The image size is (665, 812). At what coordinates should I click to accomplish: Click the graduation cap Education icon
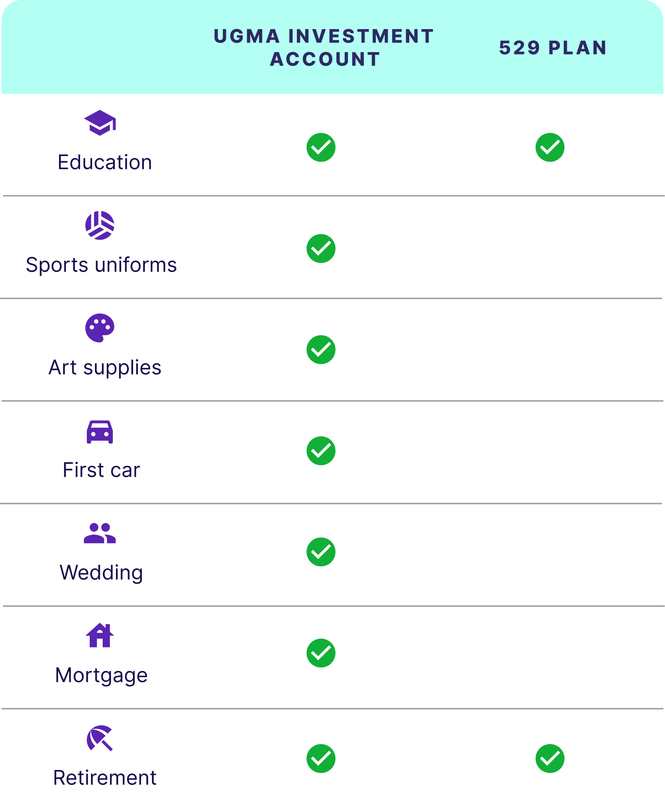coord(100,123)
